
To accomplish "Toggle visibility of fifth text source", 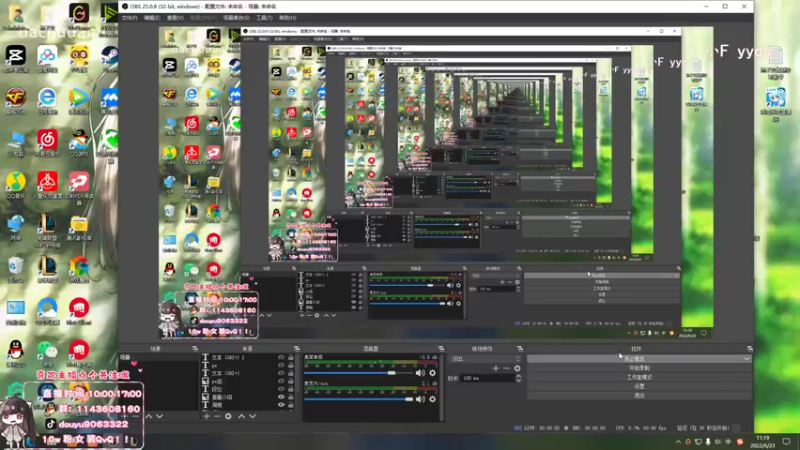I will tap(281, 389).
